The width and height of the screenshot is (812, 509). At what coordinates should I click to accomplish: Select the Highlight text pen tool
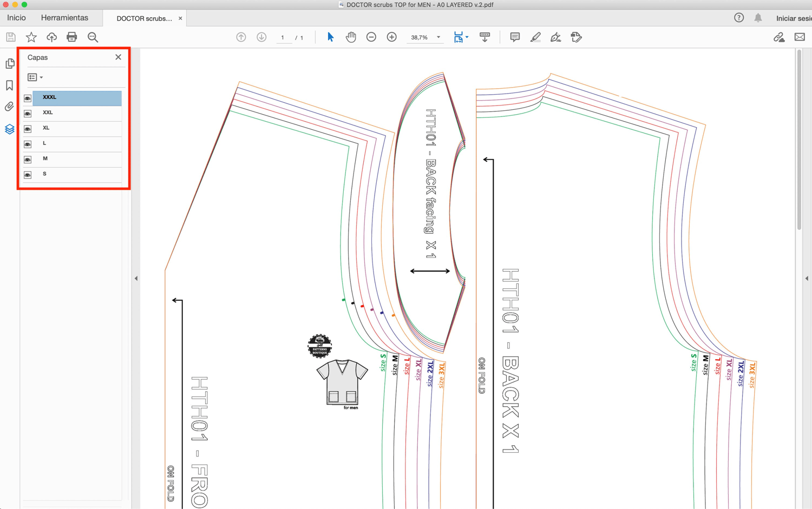point(535,37)
